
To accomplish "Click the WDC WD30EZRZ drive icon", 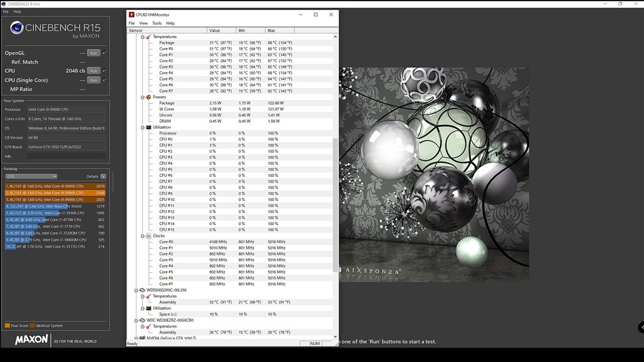I will point(142,320).
